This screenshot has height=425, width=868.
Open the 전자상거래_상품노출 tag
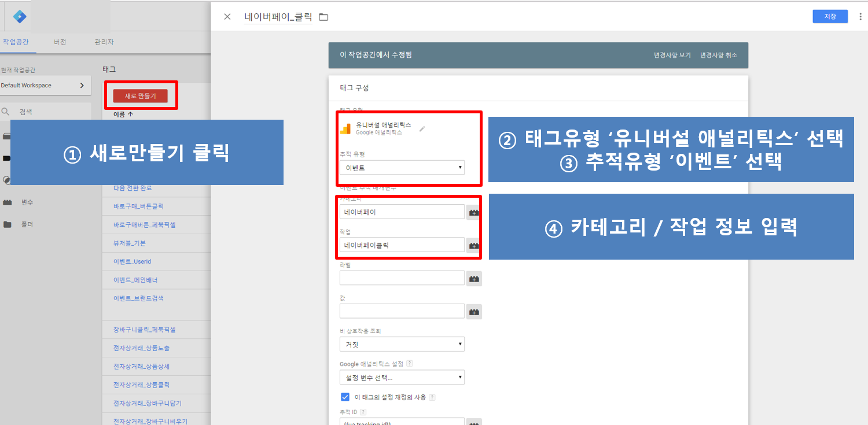(142, 348)
